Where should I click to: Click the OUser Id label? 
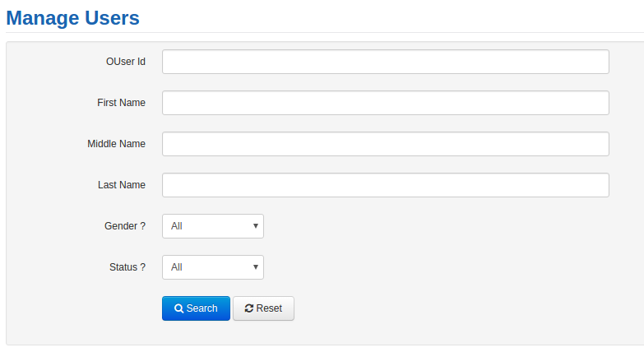(126, 62)
